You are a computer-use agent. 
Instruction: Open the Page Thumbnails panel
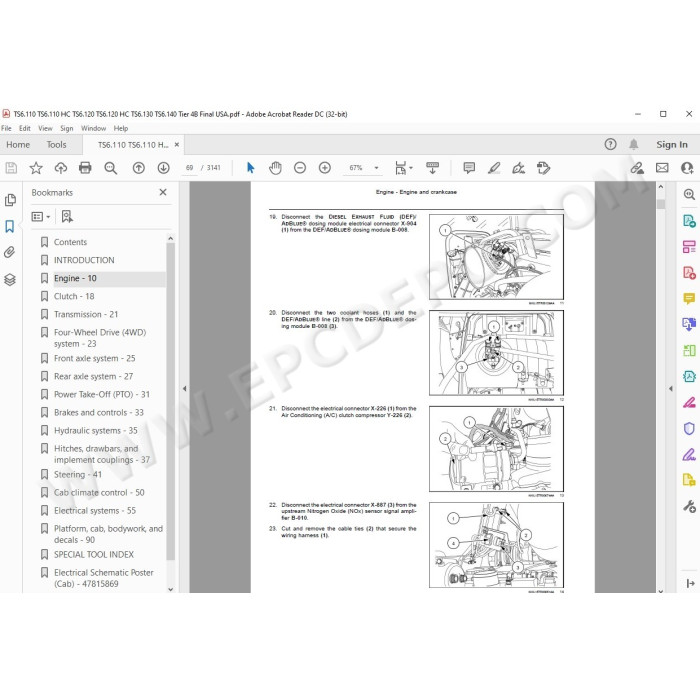(10, 200)
